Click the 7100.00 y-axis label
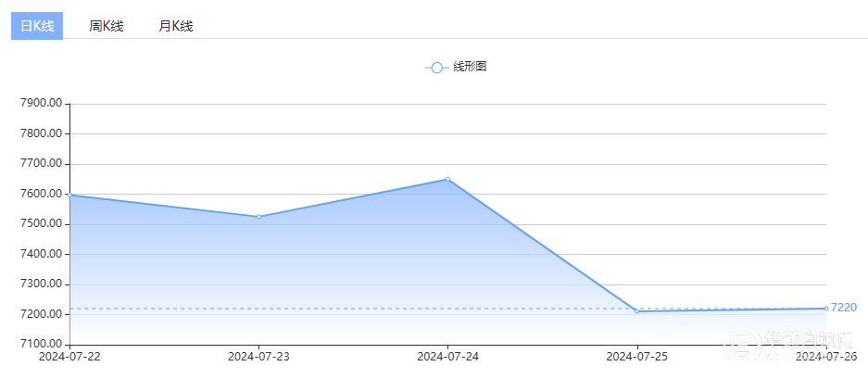 click(41, 345)
